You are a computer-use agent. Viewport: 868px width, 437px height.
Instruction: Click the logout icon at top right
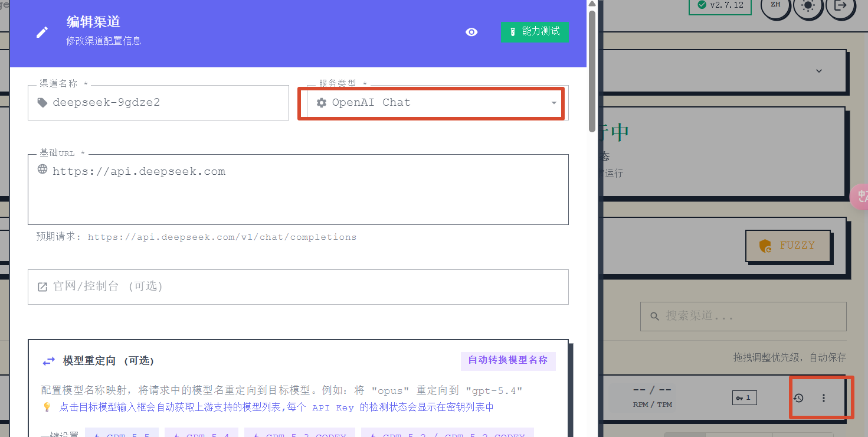(x=840, y=5)
